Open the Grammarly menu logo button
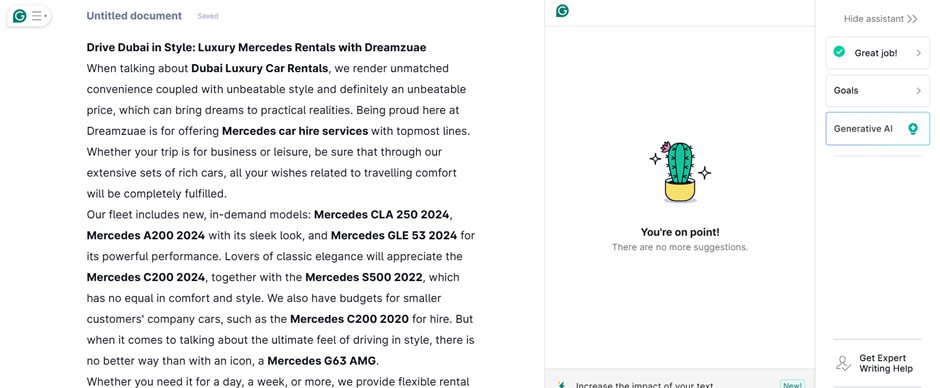The width and height of the screenshot is (940, 388). coord(20,16)
